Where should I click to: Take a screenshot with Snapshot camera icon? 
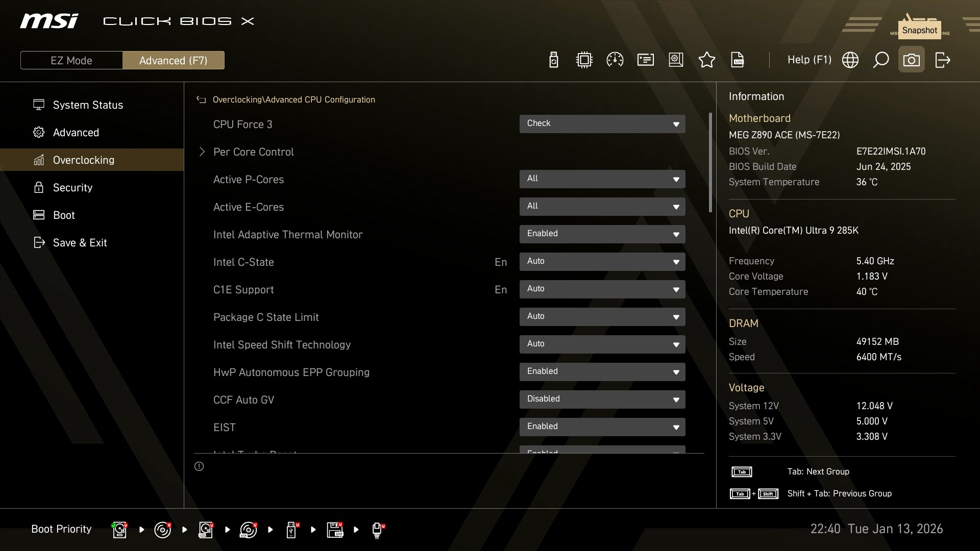911,60
